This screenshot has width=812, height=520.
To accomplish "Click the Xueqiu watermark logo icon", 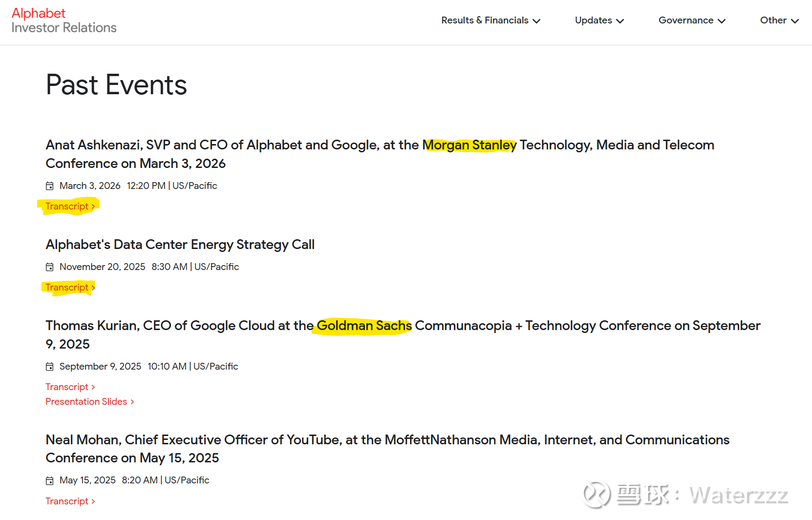I will tap(597, 495).
